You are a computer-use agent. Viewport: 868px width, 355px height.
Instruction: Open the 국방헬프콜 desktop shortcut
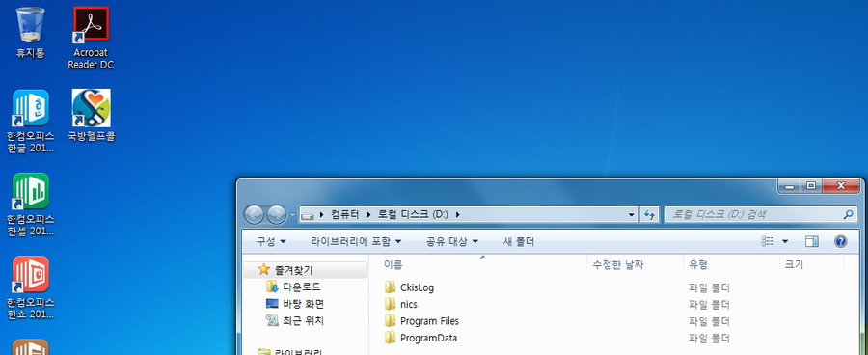92,116
